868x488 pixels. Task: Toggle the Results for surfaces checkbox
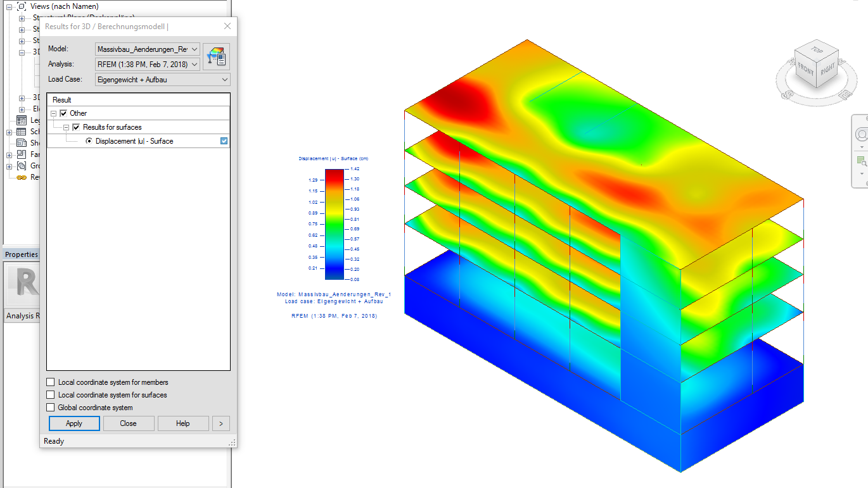point(76,126)
